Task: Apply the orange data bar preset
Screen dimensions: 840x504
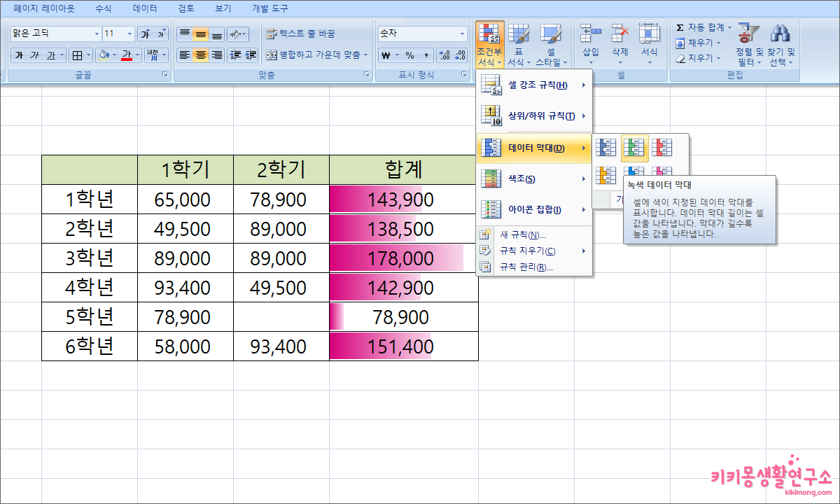Action: click(606, 173)
